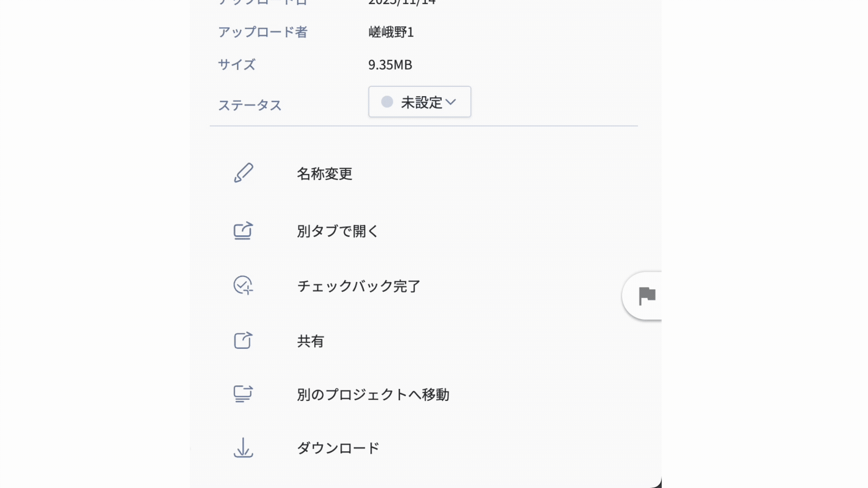
Task: Click the pencil rename icon
Action: [243, 173]
